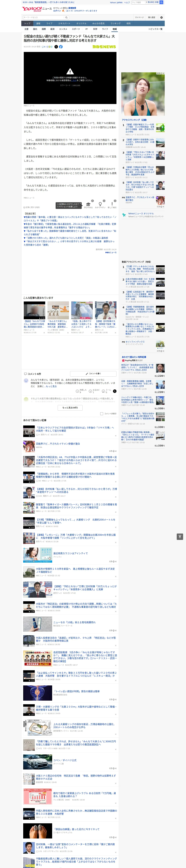Open ranking item 1 about 児童が催涙スプレー

point(140,128)
